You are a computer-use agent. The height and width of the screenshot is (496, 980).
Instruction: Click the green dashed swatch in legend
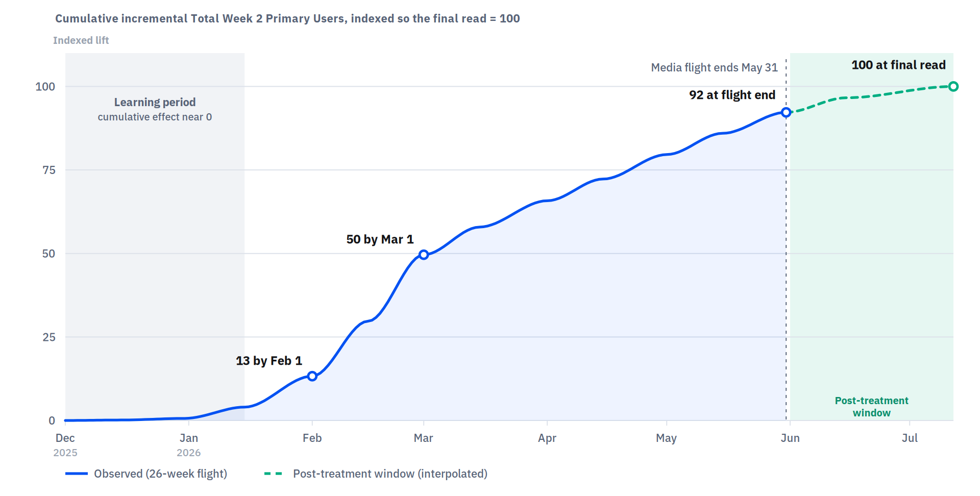pyautogui.click(x=274, y=474)
